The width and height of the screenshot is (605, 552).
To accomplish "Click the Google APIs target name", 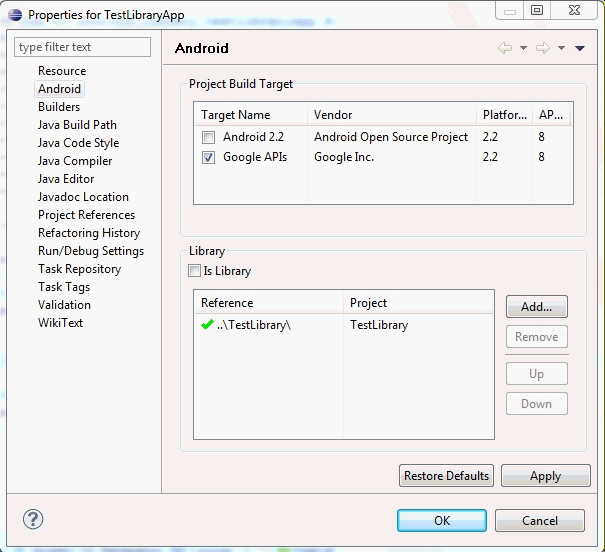I will pyautogui.click(x=255, y=157).
